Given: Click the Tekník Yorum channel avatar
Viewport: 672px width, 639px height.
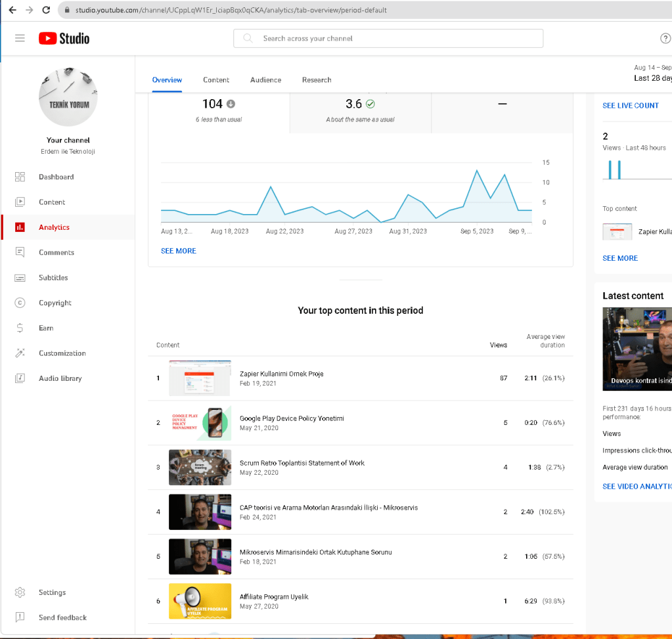Looking at the screenshot, I should (x=68, y=97).
